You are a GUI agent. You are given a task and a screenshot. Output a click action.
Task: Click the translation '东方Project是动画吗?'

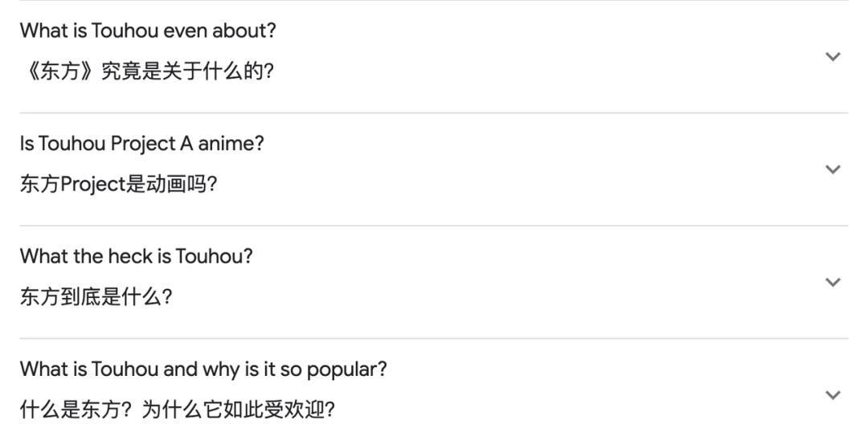click(118, 185)
